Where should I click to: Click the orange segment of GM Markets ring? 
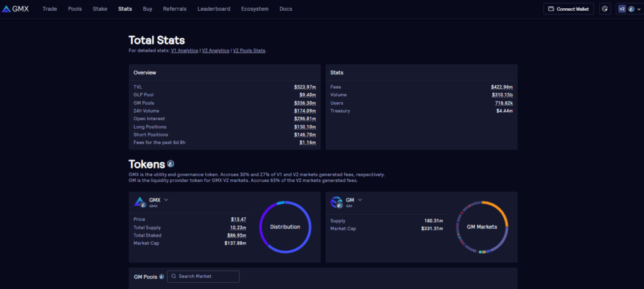tap(501, 210)
